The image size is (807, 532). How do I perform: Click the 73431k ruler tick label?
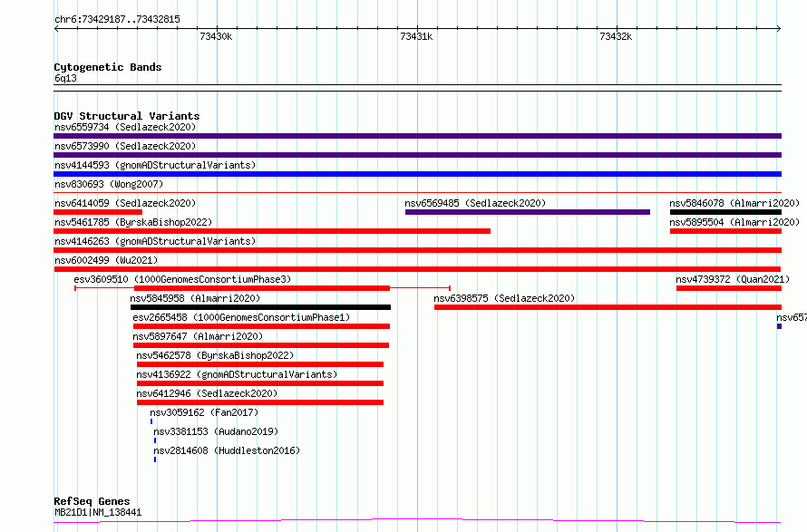[416, 36]
